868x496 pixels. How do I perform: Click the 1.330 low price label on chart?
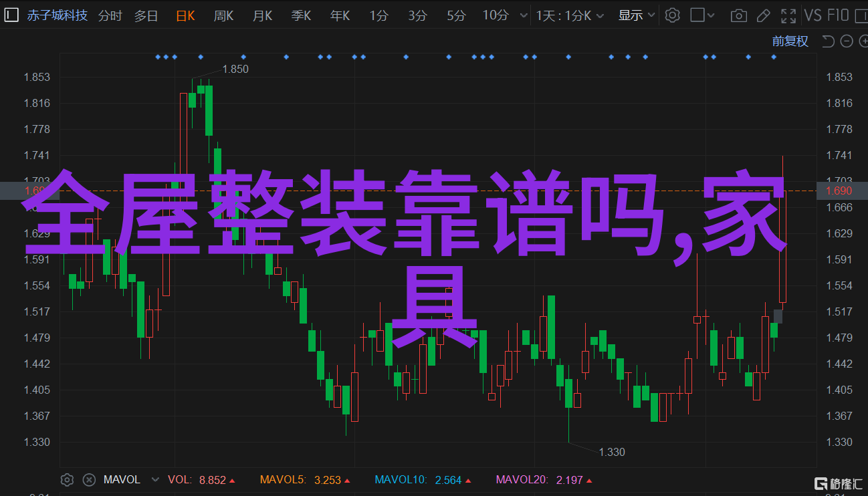coord(612,452)
